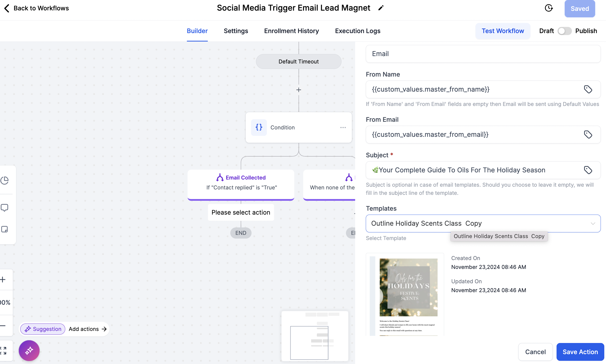Click the pencil icon to rename workflow
The image size is (606, 364).
(x=381, y=8)
